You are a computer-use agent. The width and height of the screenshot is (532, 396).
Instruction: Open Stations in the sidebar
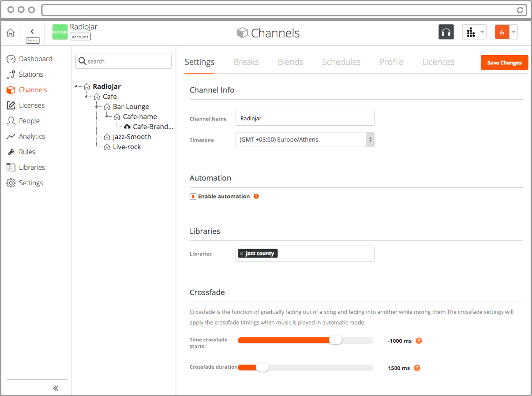coord(31,74)
